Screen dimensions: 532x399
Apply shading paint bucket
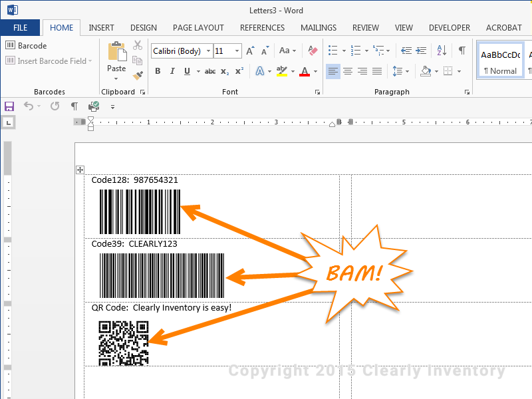(x=426, y=71)
